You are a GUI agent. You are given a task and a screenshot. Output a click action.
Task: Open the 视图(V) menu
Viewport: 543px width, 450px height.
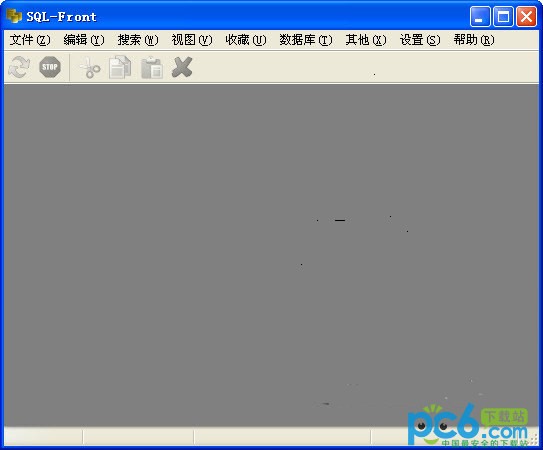click(192, 40)
